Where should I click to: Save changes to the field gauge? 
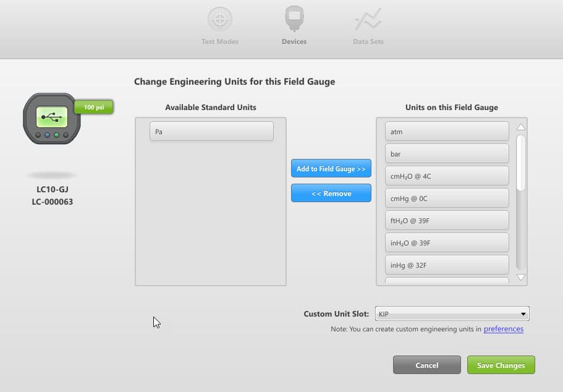[501, 365]
